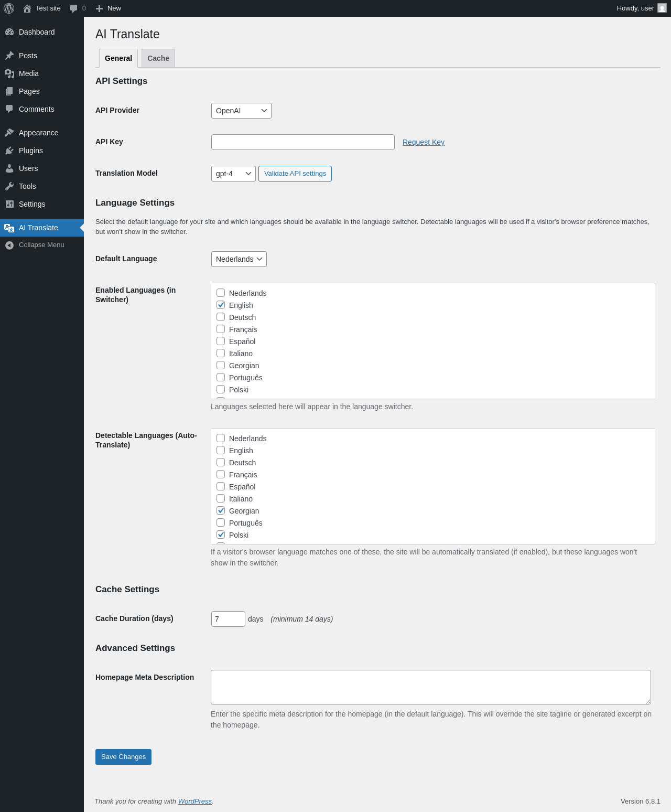This screenshot has width=671, height=812.
Task: Switch to the General tab
Action: click(x=118, y=58)
